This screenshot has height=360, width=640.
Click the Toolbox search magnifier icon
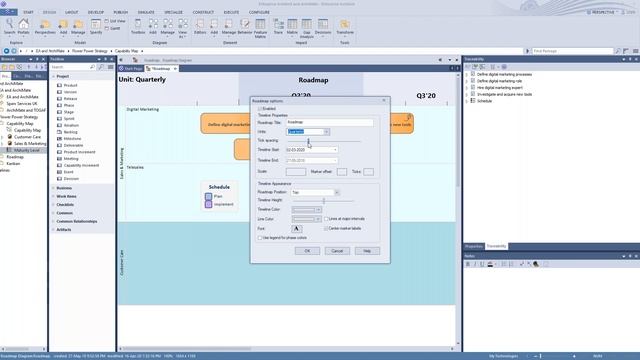click(x=92, y=67)
